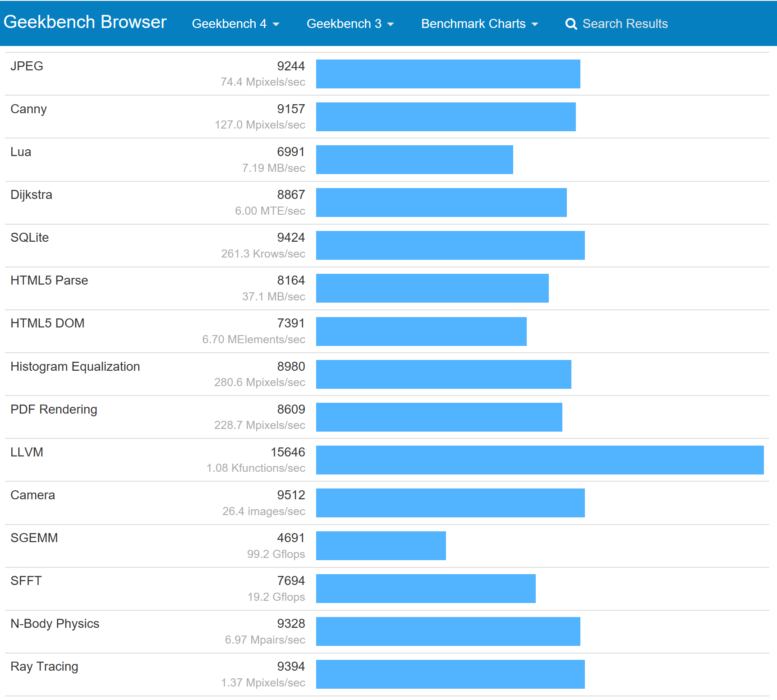Click the Search Results field

[x=625, y=23]
